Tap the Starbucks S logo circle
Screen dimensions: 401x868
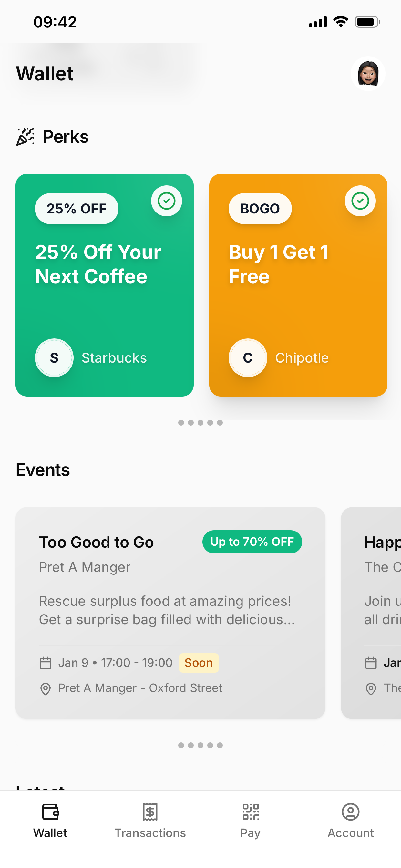[54, 357]
